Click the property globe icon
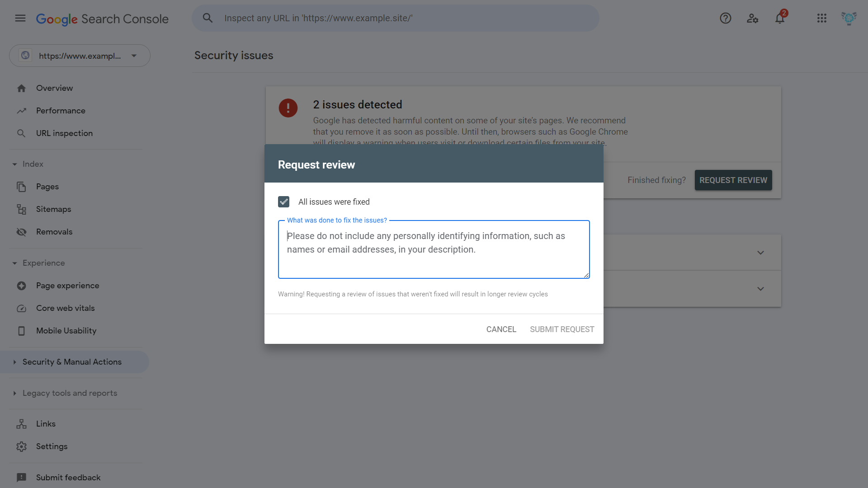The width and height of the screenshot is (868, 488). pyautogui.click(x=25, y=56)
